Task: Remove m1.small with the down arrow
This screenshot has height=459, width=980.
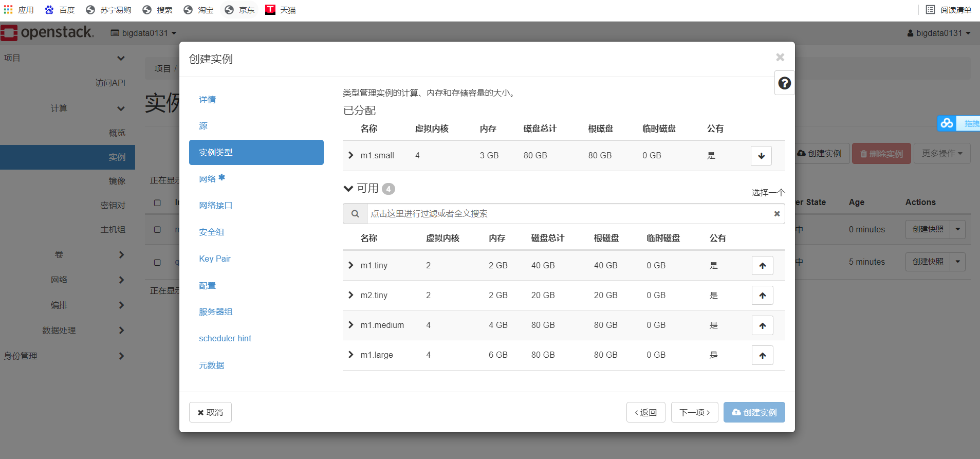Action: coord(761,156)
